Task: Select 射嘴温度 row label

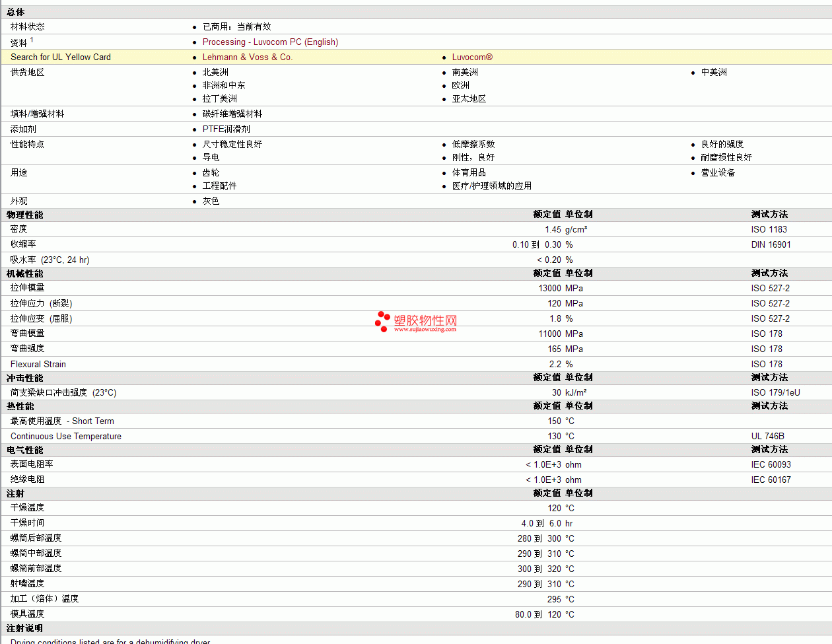Action: click(28, 584)
